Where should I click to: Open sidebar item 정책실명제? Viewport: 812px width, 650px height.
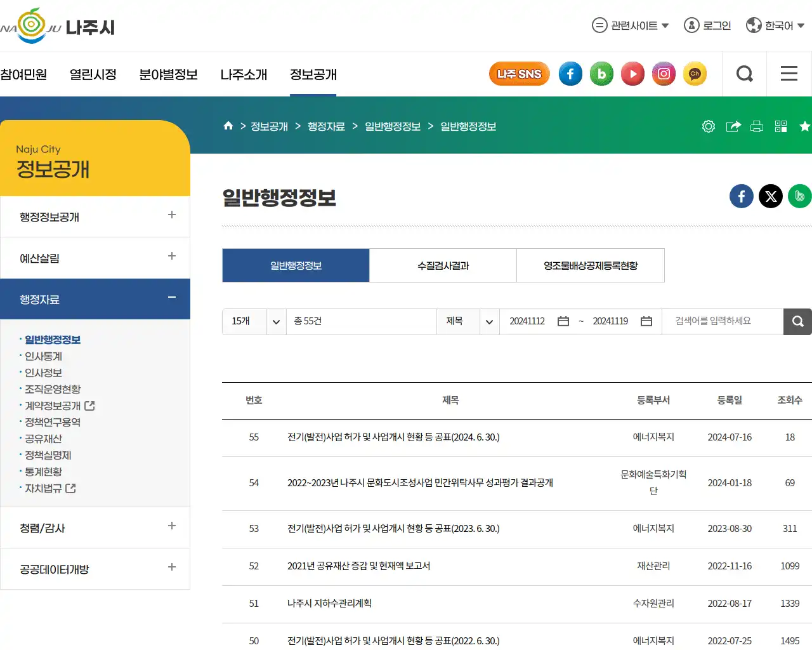pos(48,455)
